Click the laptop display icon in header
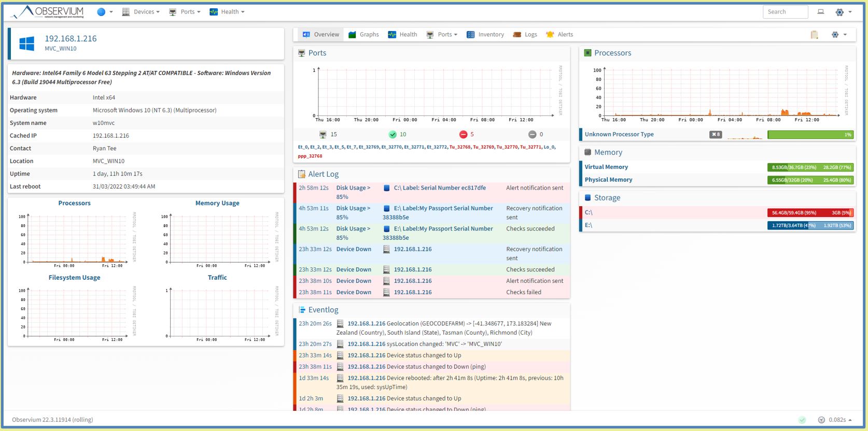 (x=820, y=12)
